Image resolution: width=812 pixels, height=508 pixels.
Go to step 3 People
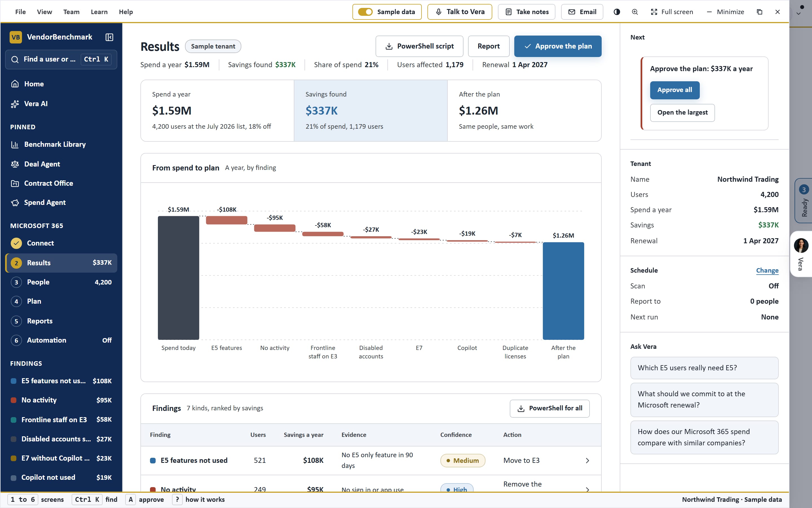tap(61, 282)
